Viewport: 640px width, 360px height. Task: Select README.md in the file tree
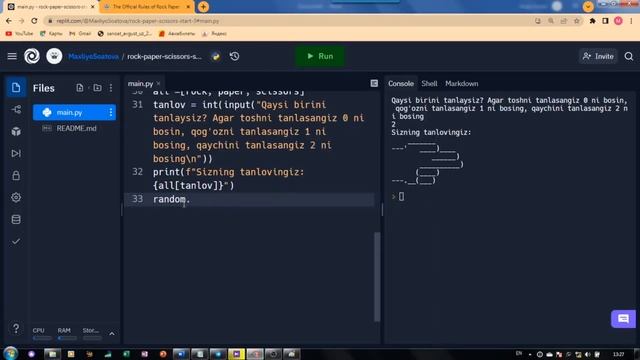tap(74, 128)
